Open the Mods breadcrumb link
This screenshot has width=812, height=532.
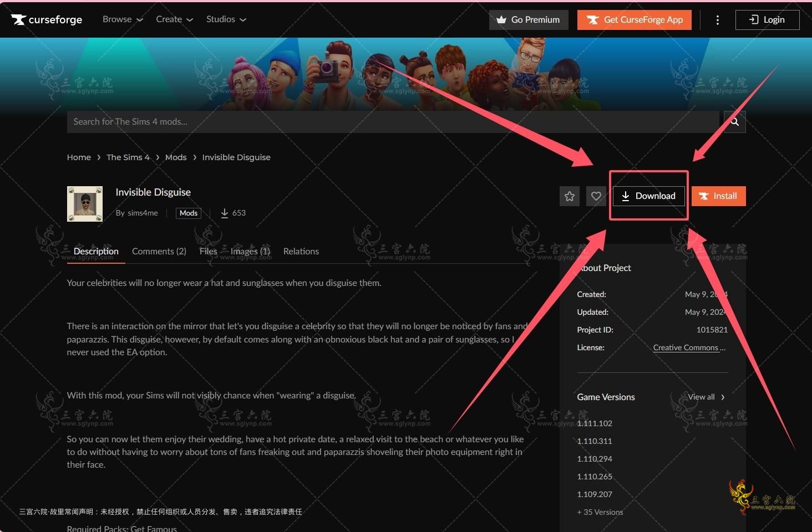click(176, 157)
